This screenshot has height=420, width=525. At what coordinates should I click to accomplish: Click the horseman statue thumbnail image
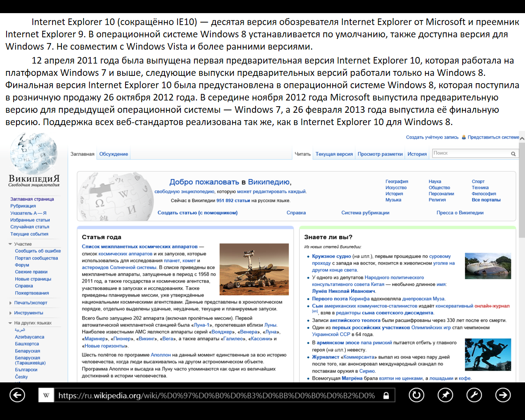click(488, 355)
